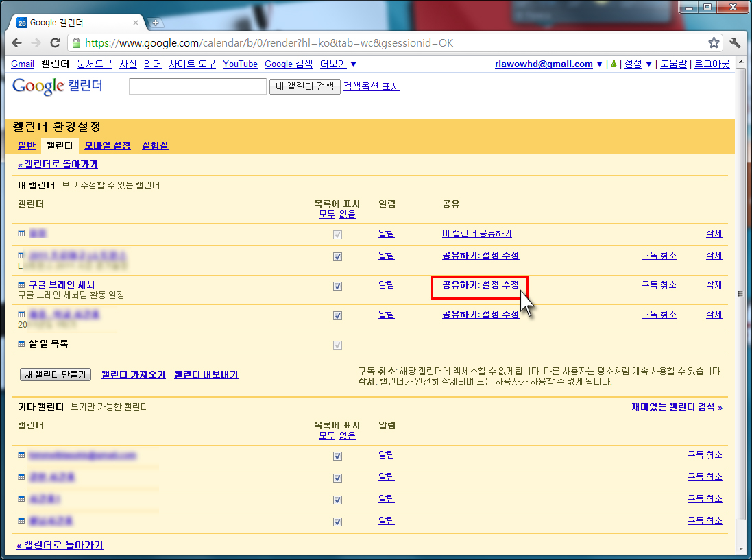Open 사이트 도구 in the top navigation
Image resolution: width=752 pixels, height=560 pixels.
[193, 64]
